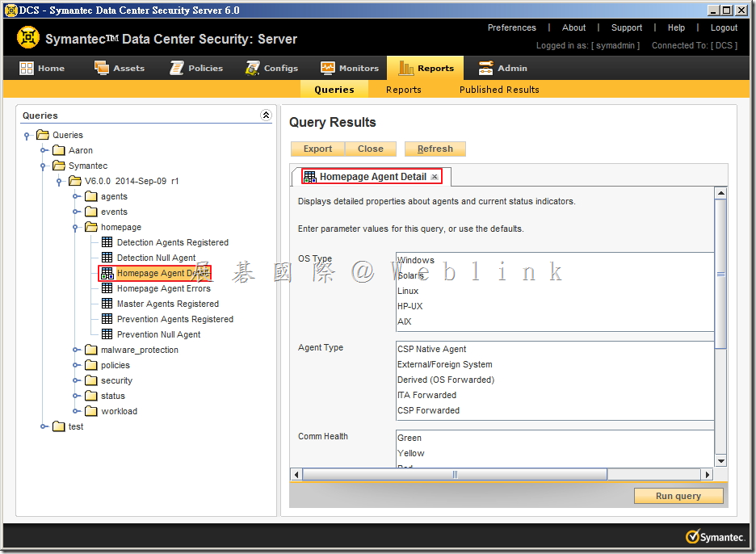Viewport: 756px width, 554px height.
Task: Open the Support link
Action: (626, 27)
